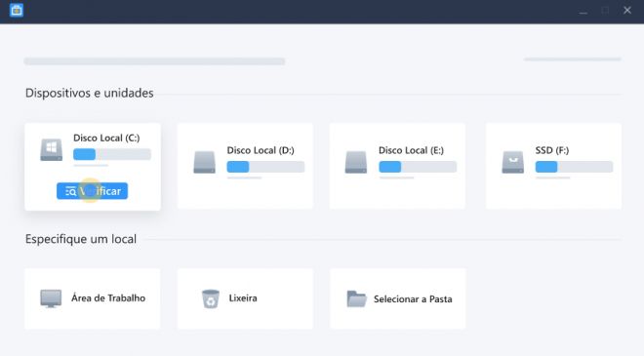Viewport: 644px width, 356px height.
Task: Select the Disco Local (C:) Windows drive icon
Action: pyautogui.click(x=52, y=149)
